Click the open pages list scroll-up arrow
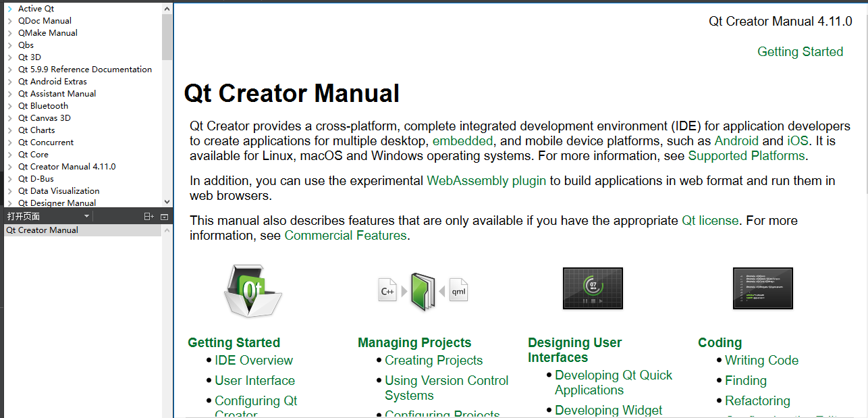The height and width of the screenshot is (418, 868). 167,230
